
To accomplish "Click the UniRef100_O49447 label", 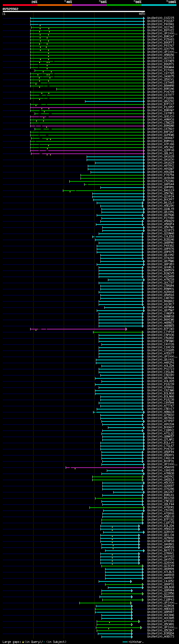I will (x=161, y=138).
